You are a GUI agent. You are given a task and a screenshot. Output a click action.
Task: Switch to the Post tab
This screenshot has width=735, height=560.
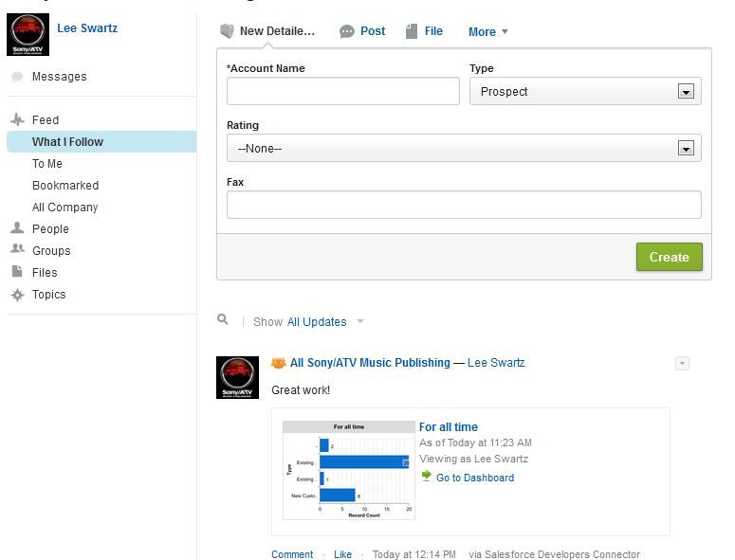pos(373,31)
